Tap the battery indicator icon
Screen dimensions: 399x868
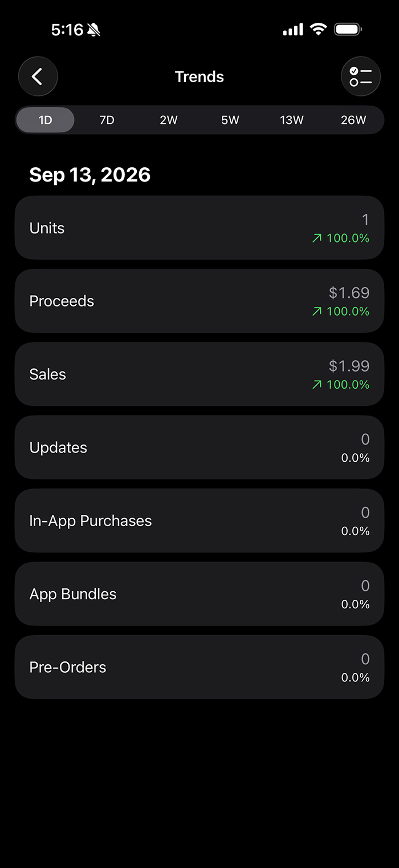pyautogui.click(x=348, y=30)
